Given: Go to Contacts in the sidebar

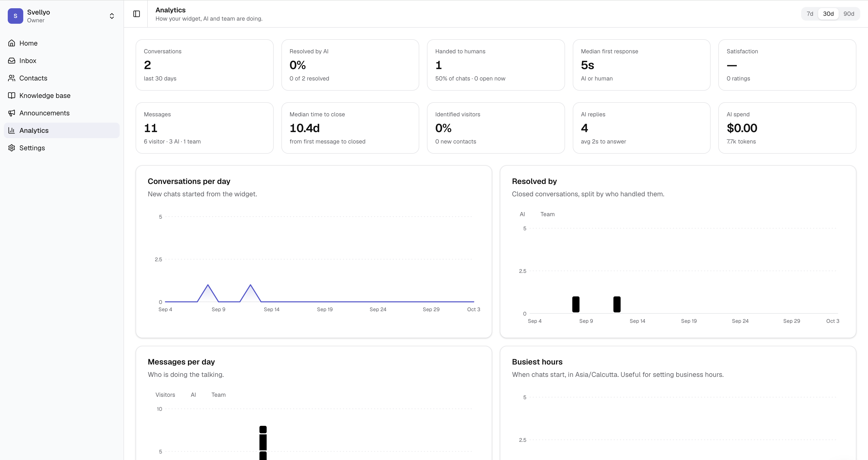Looking at the screenshot, I should click(62, 78).
